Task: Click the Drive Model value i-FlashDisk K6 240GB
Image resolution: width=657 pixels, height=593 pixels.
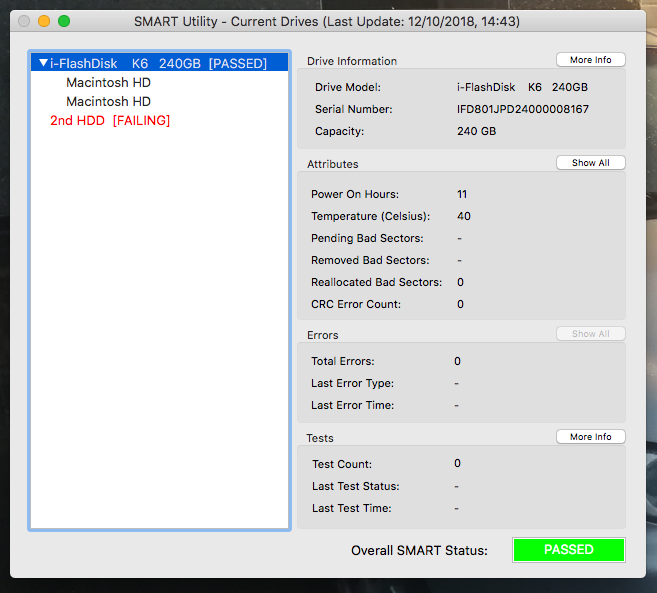Action: pyautogui.click(x=522, y=87)
